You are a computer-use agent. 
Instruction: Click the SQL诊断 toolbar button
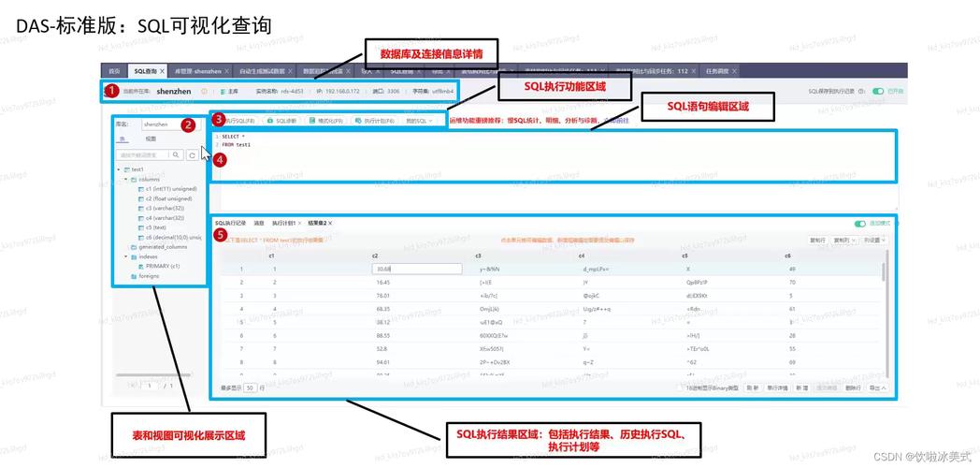point(281,120)
